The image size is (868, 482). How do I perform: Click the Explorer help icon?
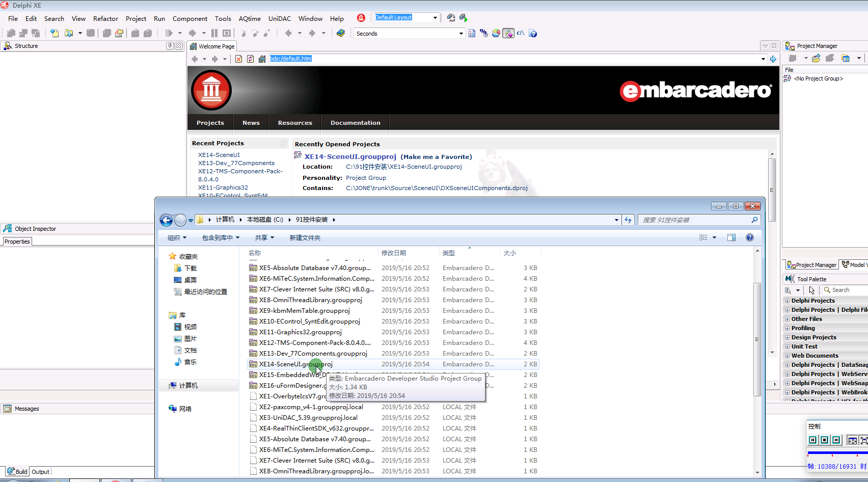750,237
